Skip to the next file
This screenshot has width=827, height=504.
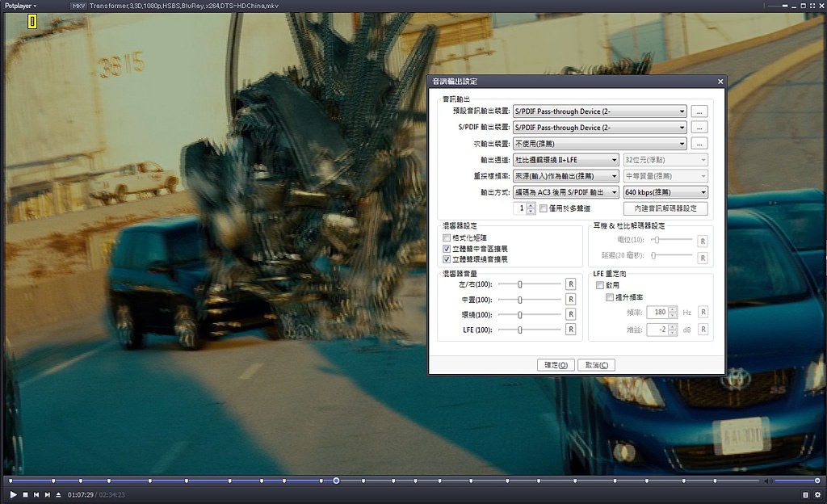pyautogui.click(x=48, y=494)
